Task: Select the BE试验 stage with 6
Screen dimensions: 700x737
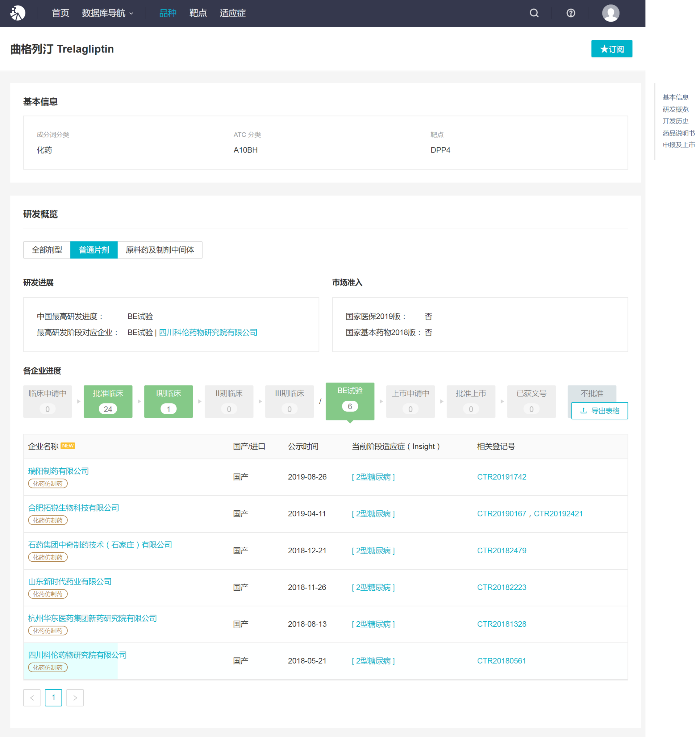Action: [x=350, y=401]
